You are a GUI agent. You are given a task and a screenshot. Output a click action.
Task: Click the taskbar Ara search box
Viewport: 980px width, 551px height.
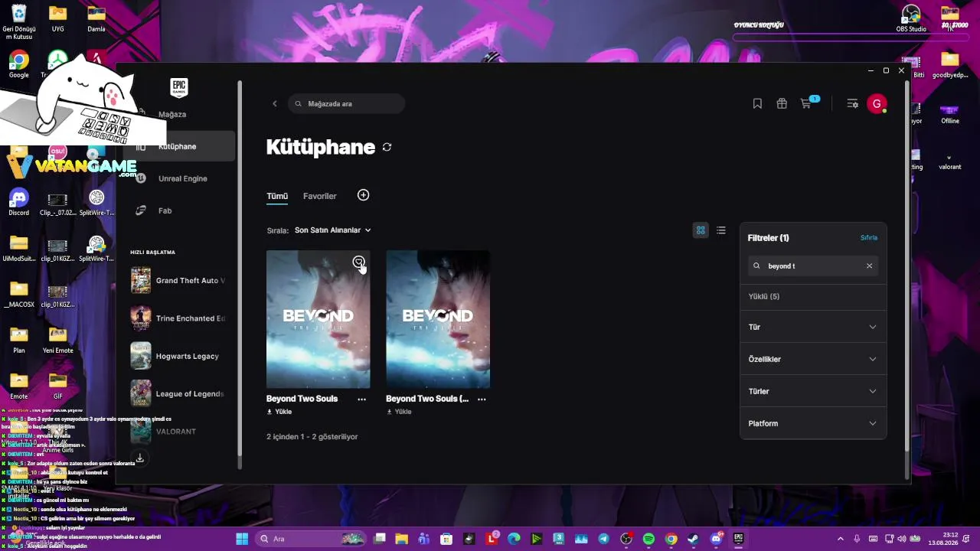click(x=311, y=539)
